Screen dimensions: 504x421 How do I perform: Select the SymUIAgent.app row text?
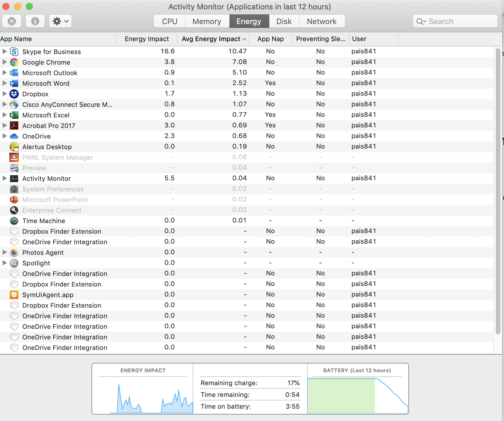[x=48, y=295]
